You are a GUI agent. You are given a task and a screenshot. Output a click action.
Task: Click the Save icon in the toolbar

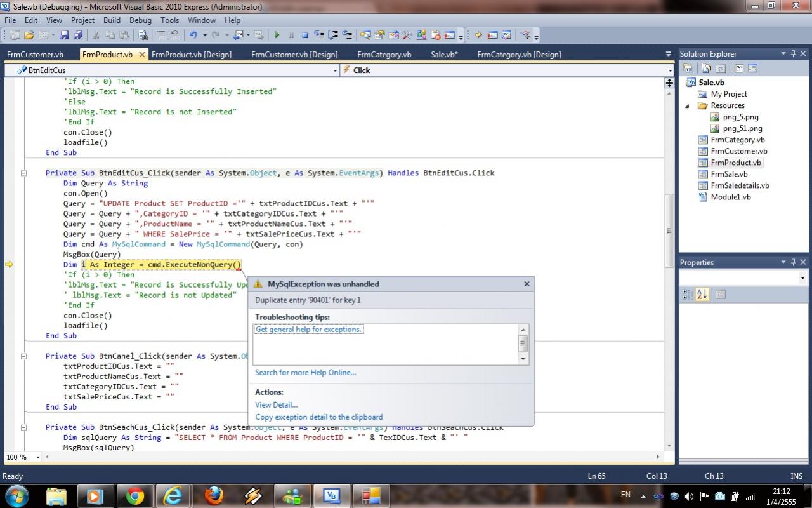click(x=64, y=35)
